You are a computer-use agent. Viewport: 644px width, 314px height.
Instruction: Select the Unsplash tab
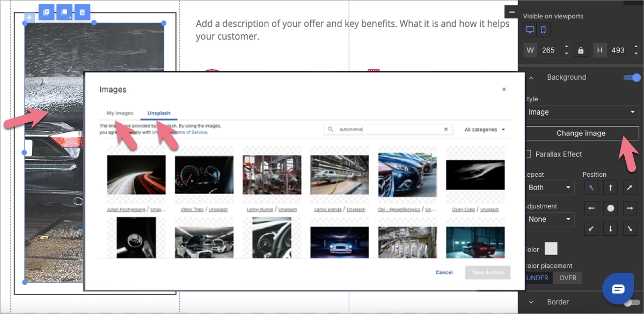[x=158, y=113]
